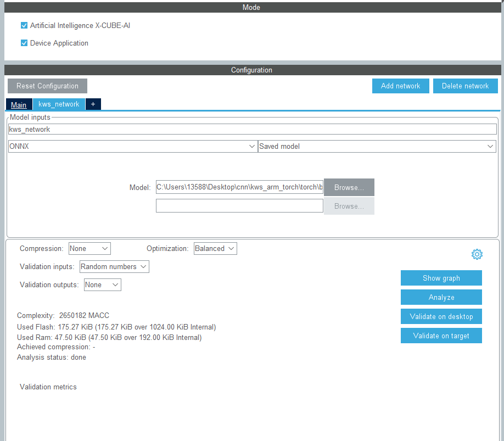The image size is (504, 441).
Task: Click the kws_network name input field
Action: (x=253, y=129)
